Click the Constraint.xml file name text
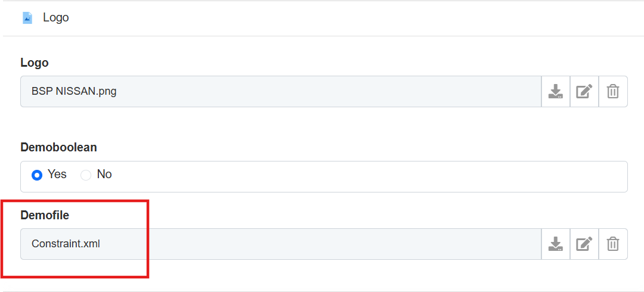Viewport: 644px width, 292px height. (66, 244)
